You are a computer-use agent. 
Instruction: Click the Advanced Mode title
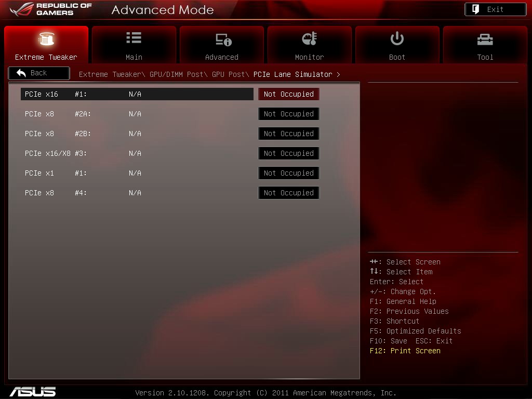pos(163,10)
